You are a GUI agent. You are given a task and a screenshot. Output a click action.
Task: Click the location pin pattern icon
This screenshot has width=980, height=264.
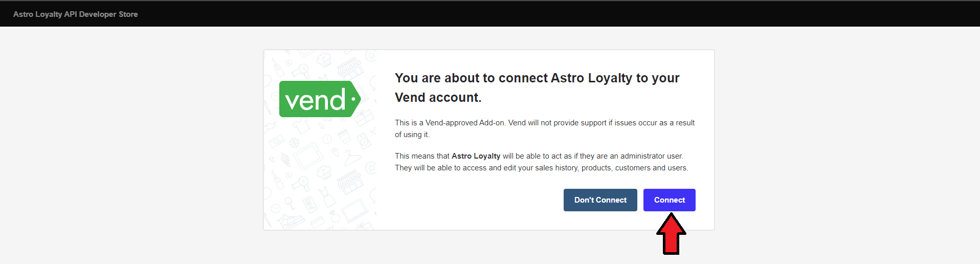point(335,151)
